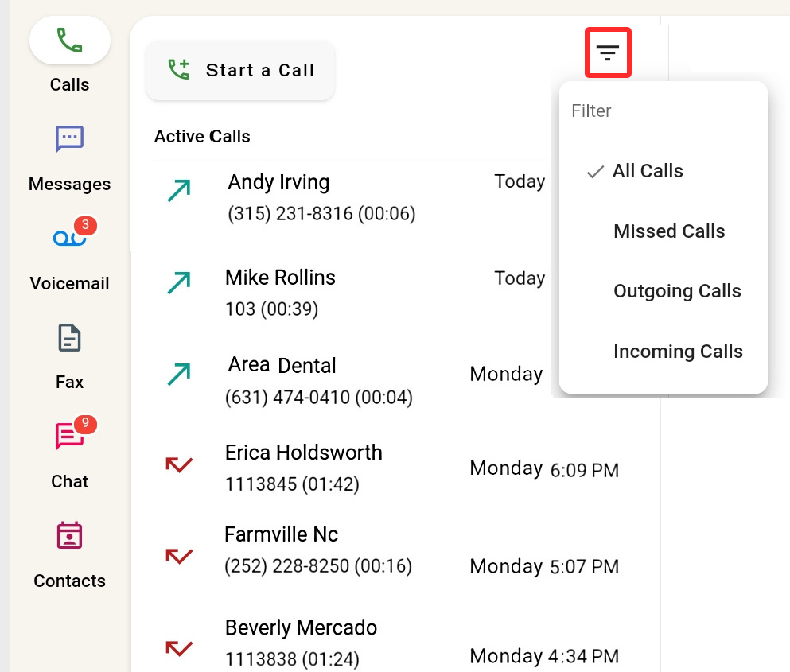This screenshot has height=672, width=790.
Task: Open Mike Rollins call entry
Action: [352, 293]
